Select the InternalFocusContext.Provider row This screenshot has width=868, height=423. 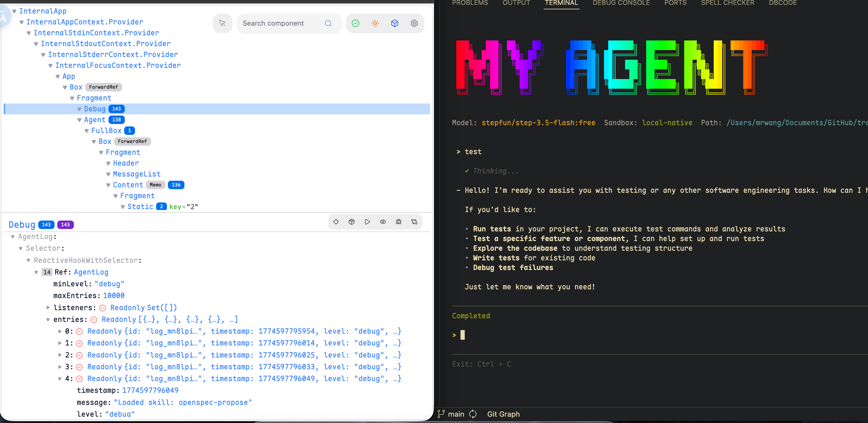[118, 65]
